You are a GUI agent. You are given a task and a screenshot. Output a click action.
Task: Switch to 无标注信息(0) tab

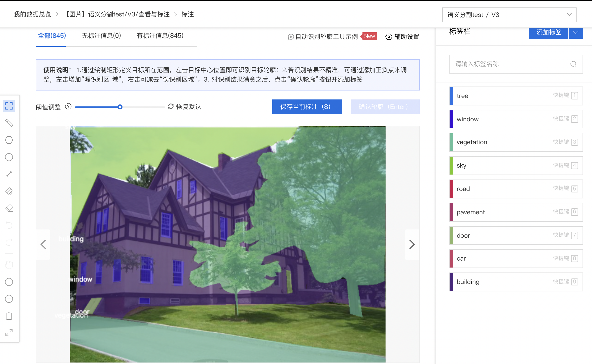[x=101, y=36]
